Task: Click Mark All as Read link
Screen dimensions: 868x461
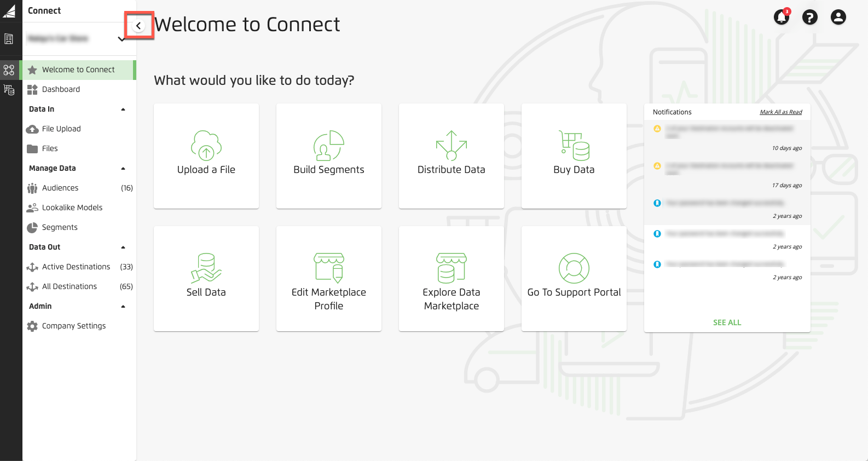Action: (780, 112)
